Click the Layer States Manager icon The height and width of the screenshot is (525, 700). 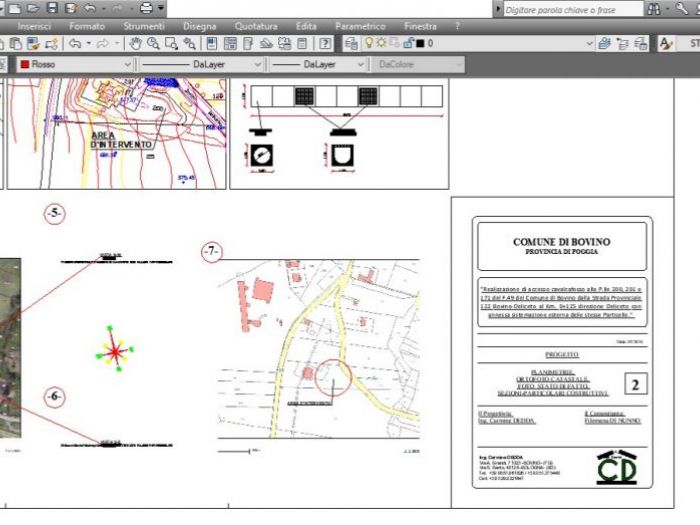641,44
